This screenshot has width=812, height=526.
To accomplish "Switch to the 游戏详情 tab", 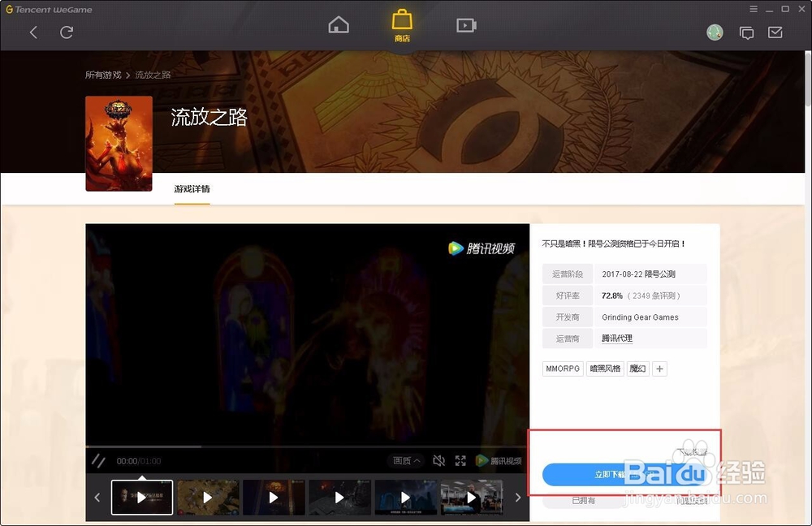I will tap(192, 189).
